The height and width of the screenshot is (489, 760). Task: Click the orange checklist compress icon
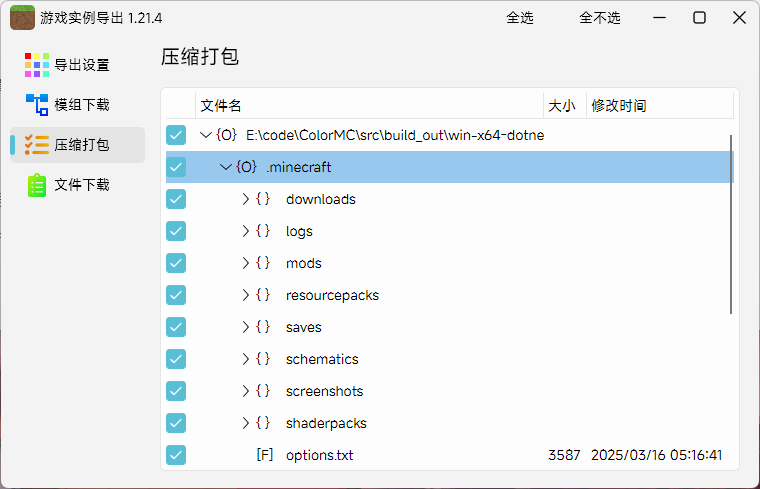[x=37, y=145]
